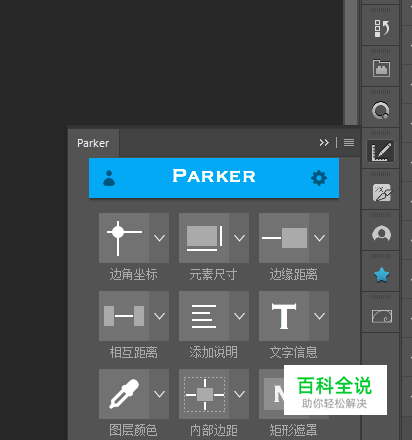This screenshot has height=440, width=412.
Task: Select the 文字信息 text info tool
Action: tap(284, 316)
